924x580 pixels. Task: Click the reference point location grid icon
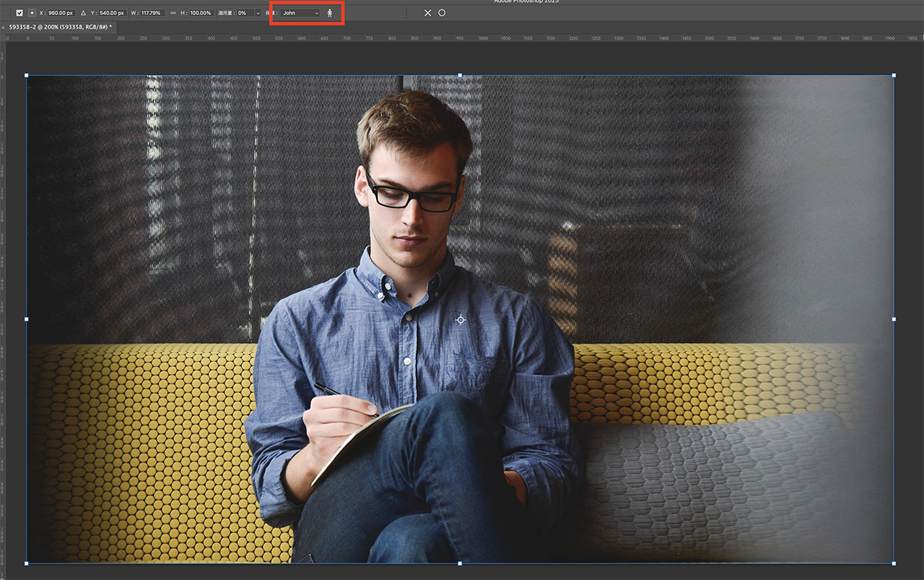[32, 13]
